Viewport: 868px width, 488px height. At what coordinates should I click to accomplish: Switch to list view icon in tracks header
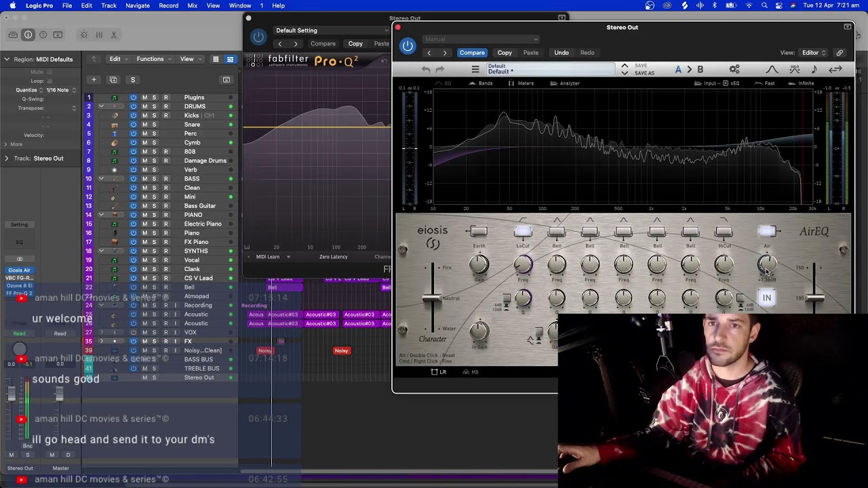[230, 59]
